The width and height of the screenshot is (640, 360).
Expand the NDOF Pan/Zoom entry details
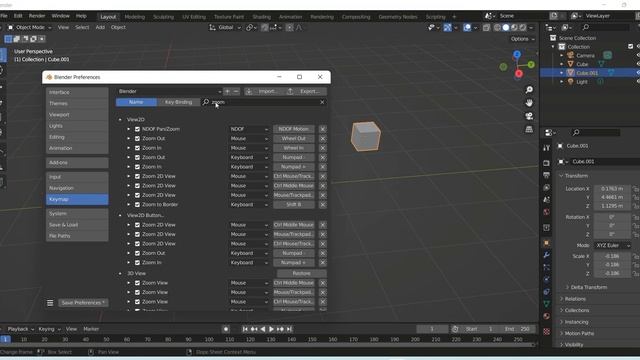(x=129, y=129)
